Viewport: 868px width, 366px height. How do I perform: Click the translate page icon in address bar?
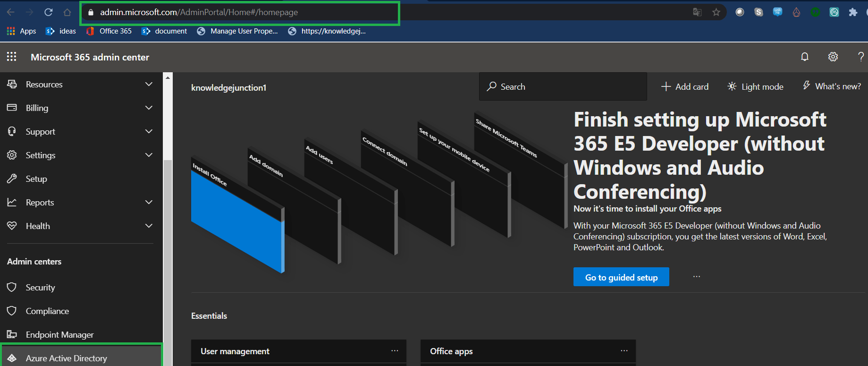697,12
